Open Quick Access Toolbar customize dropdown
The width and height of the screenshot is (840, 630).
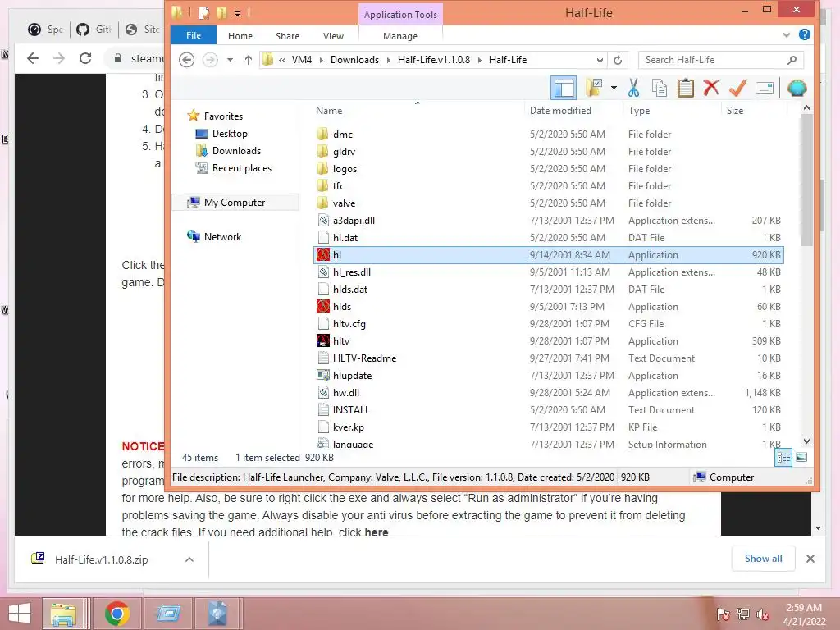pyautogui.click(x=237, y=13)
